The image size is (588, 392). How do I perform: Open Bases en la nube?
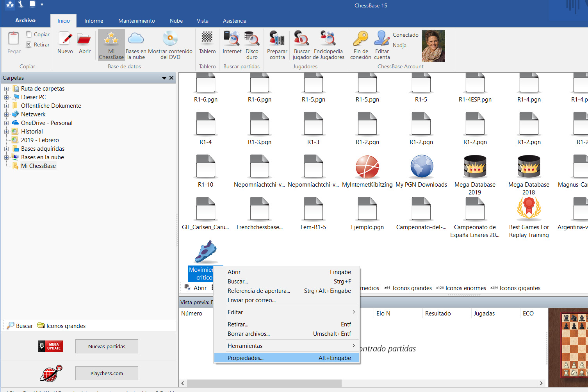click(x=136, y=45)
